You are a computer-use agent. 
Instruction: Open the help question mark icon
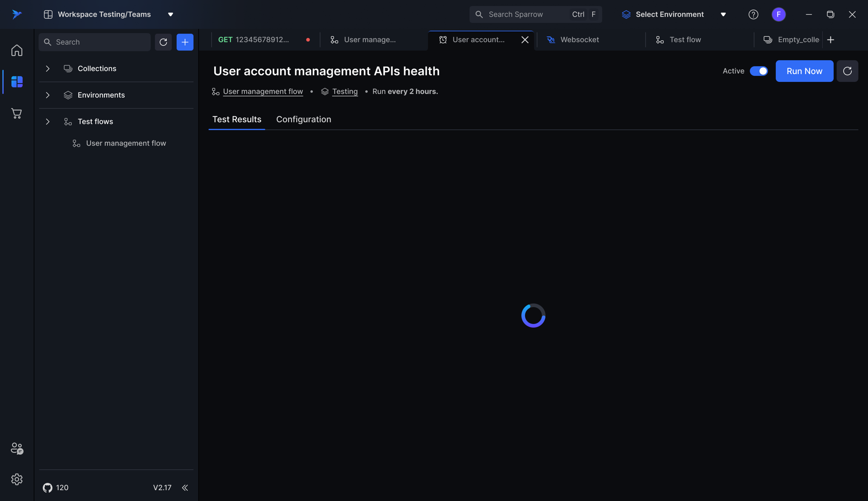coord(753,14)
